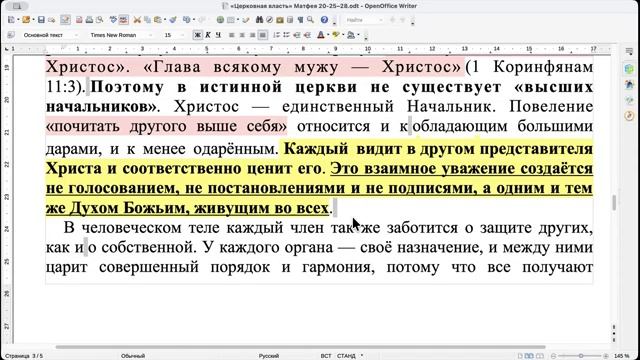Viewport: 640px width, 360px height.
Task: Click Increase Indent icon
Action: pos(307,35)
